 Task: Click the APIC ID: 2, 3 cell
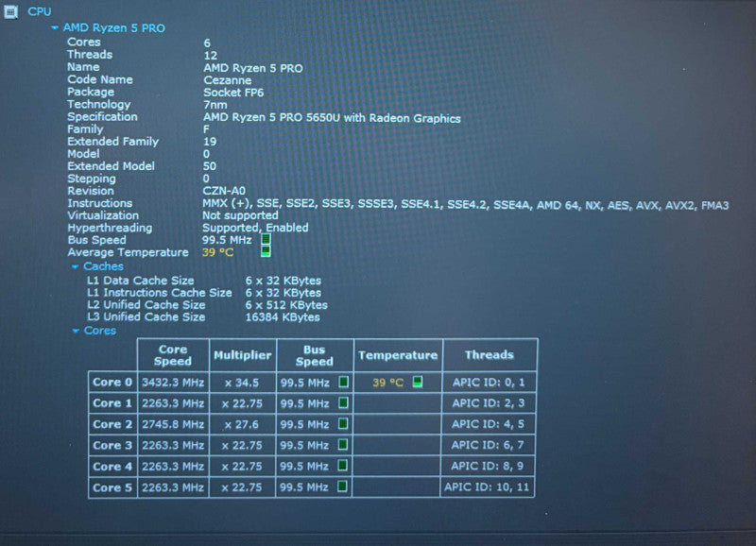(x=489, y=403)
